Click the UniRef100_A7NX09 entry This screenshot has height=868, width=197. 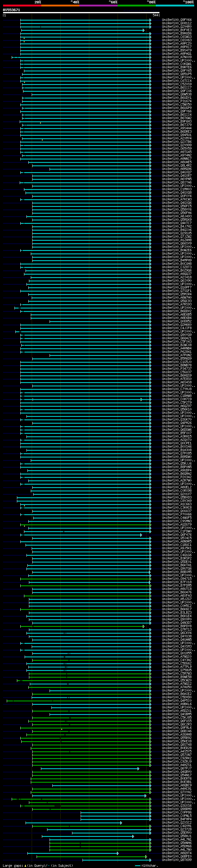coord(177,57)
